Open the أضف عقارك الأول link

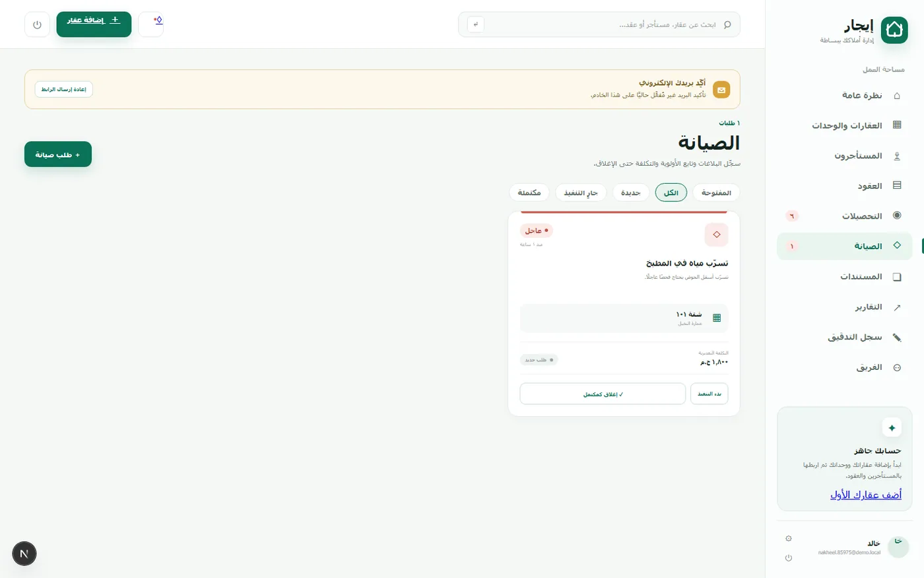866,495
